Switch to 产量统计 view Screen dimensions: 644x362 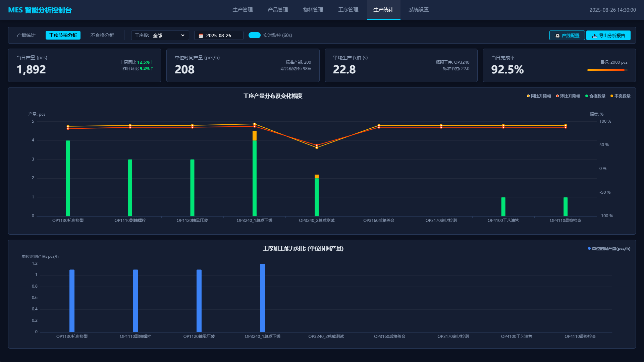(26, 35)
